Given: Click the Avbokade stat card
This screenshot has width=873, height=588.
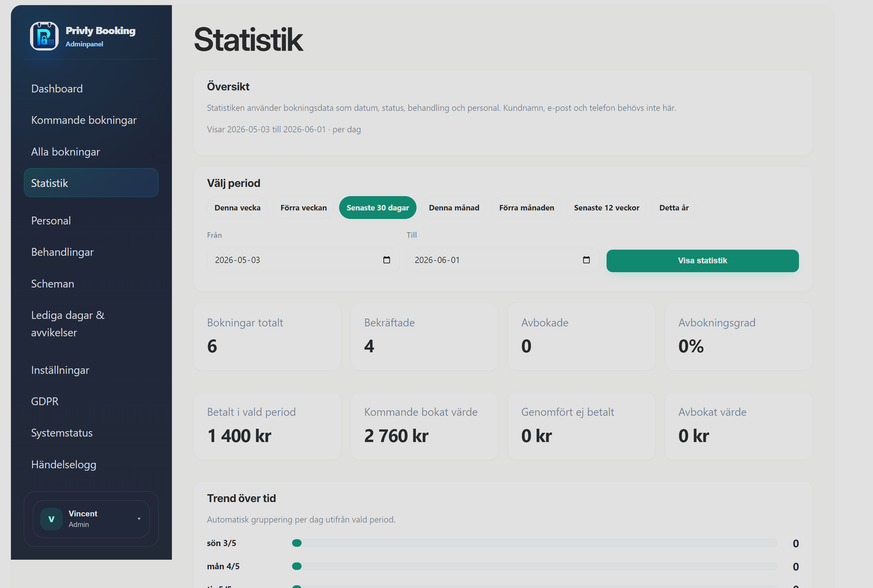Looking at the screenshot, I should click(581, 336).
